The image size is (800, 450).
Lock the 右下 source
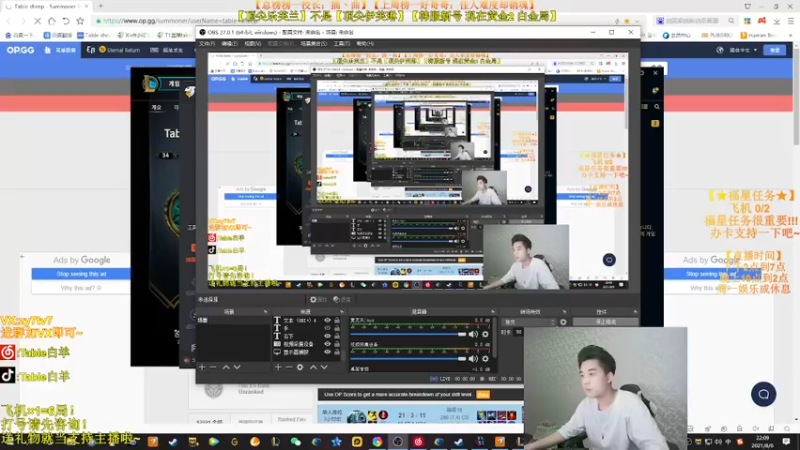pos(337,336)
